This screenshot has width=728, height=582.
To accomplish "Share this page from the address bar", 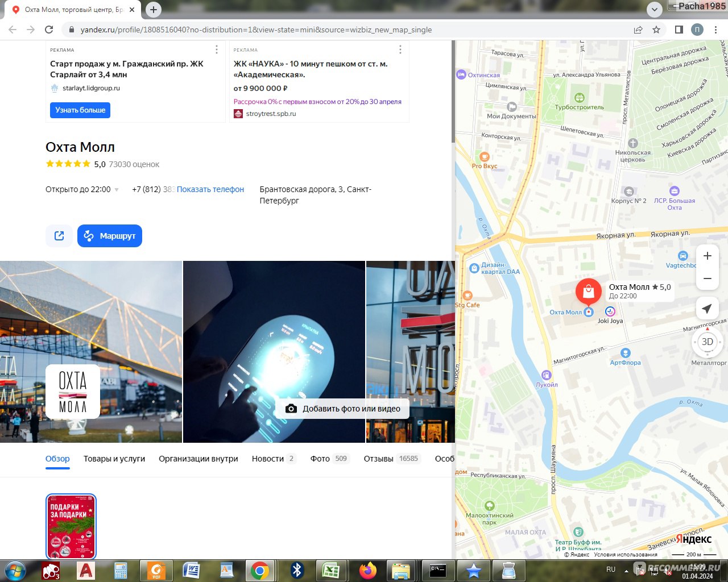I will (x=638, y=30).
